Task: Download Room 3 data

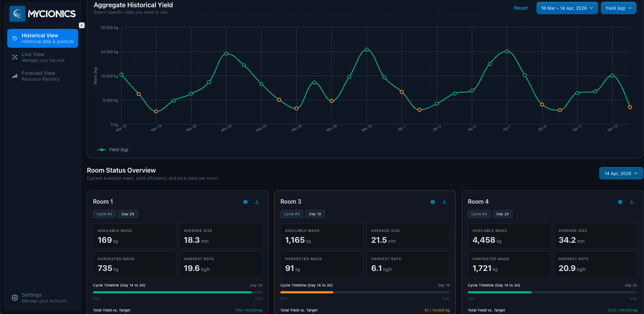Action: point(444,202)
